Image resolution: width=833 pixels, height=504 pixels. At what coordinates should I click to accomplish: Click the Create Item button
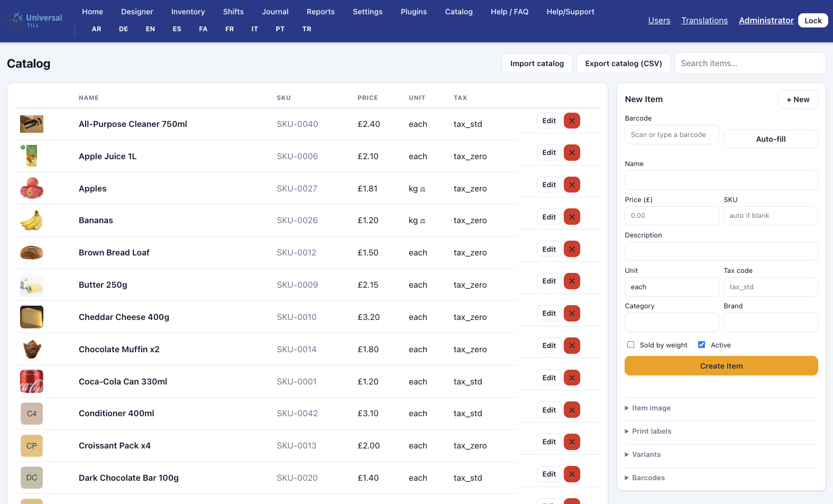click(721, 366)
